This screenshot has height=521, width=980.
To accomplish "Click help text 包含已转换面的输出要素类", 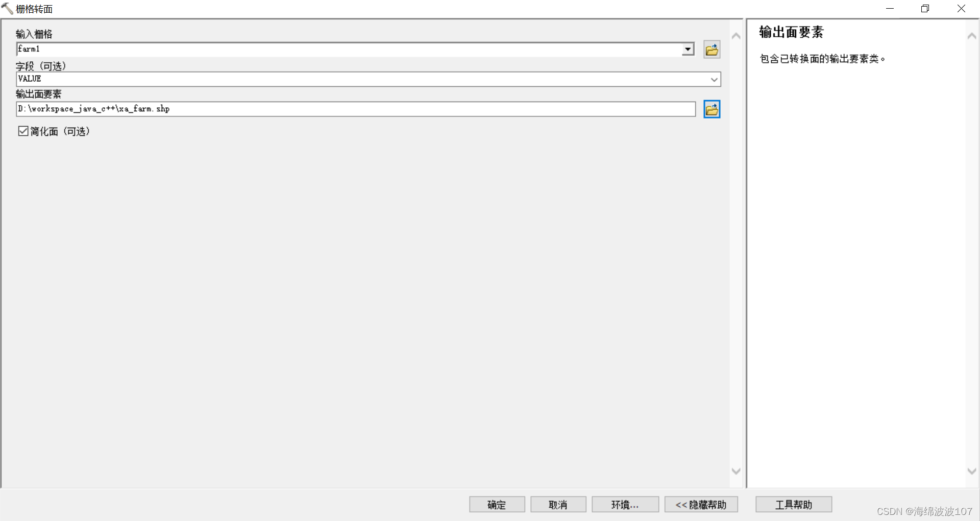I will [x=822, y=59].
